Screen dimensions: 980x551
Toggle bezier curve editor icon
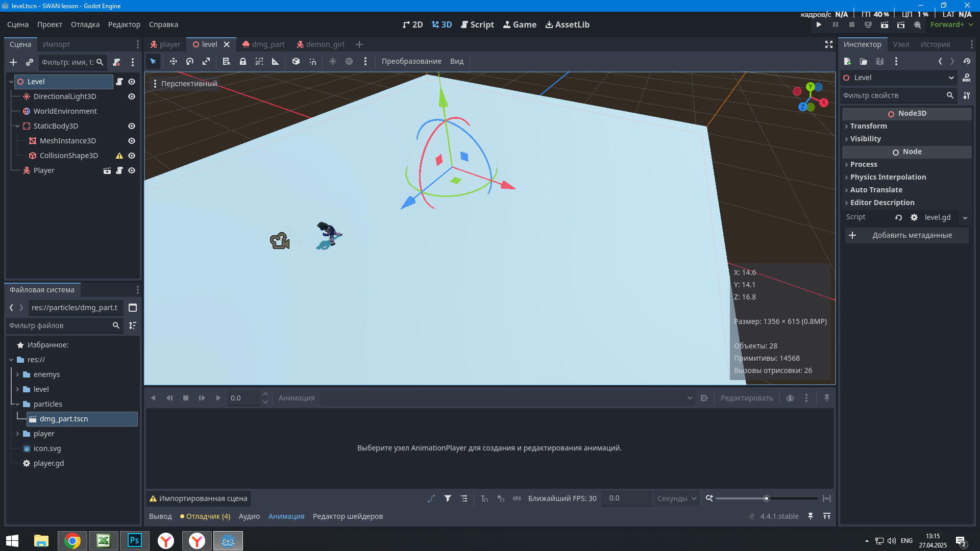coord(431,498)
